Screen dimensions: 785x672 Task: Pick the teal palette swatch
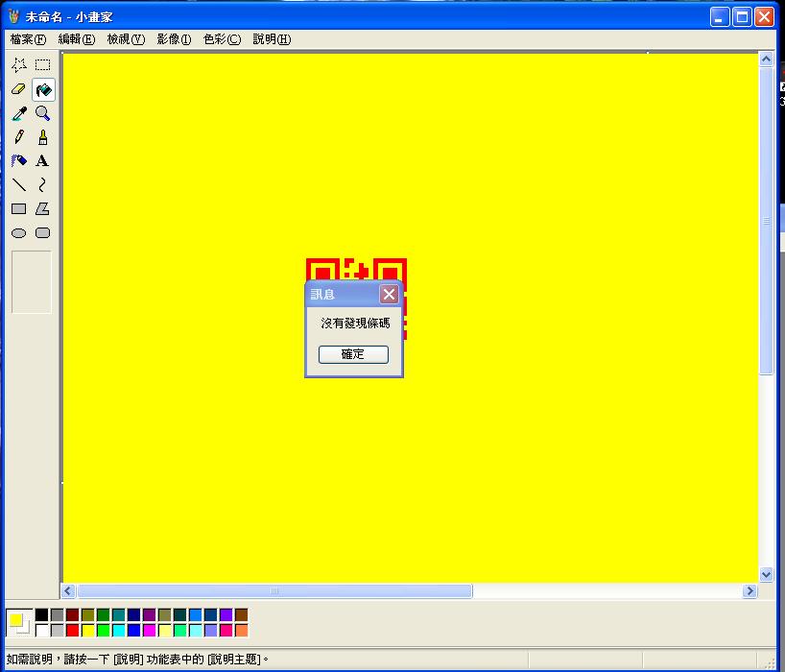[x=119, y=615]
